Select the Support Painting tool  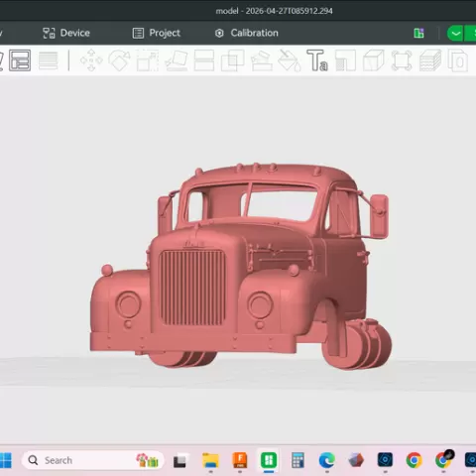[262, 60]
